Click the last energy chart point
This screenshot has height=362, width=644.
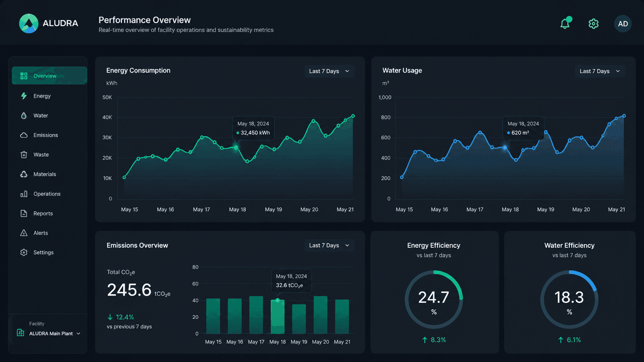(353, 116)
